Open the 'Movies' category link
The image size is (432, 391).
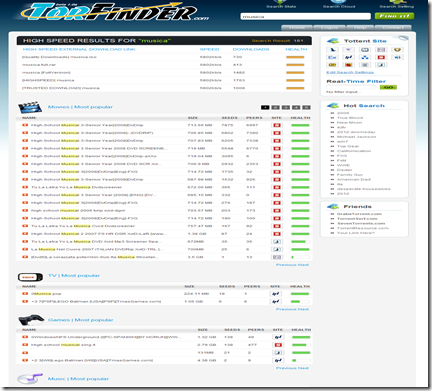(x=59, y=107)
